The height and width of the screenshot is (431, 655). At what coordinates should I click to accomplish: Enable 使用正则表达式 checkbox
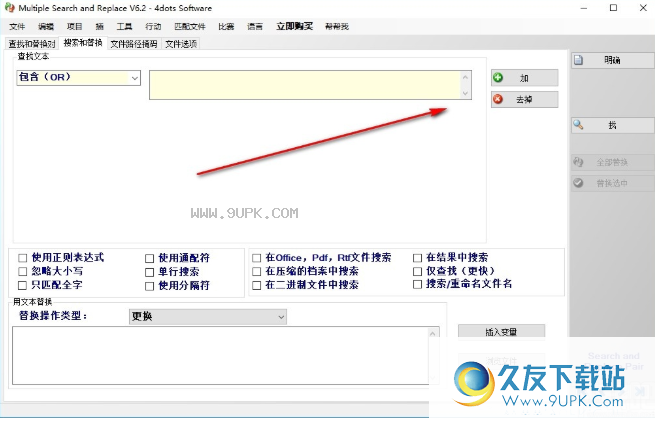coord(23,258)
